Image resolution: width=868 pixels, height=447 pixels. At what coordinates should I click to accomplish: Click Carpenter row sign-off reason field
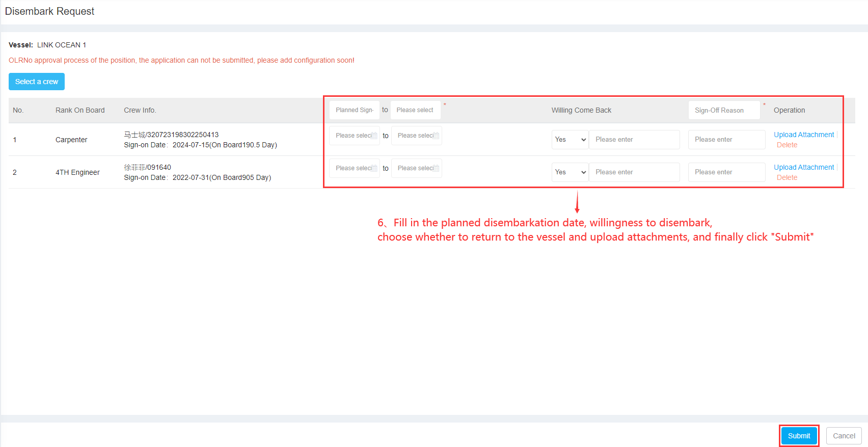[x=726, y=140]
